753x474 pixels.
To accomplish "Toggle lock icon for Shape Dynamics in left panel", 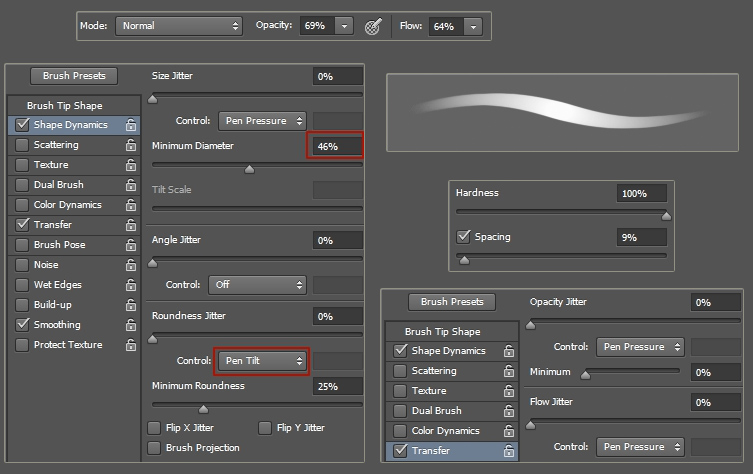I will click(x=131, y=125).
